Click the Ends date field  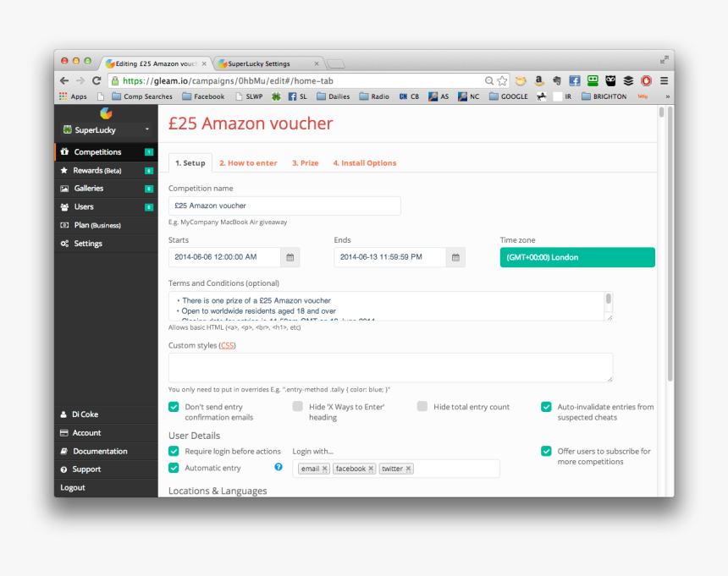390,257
